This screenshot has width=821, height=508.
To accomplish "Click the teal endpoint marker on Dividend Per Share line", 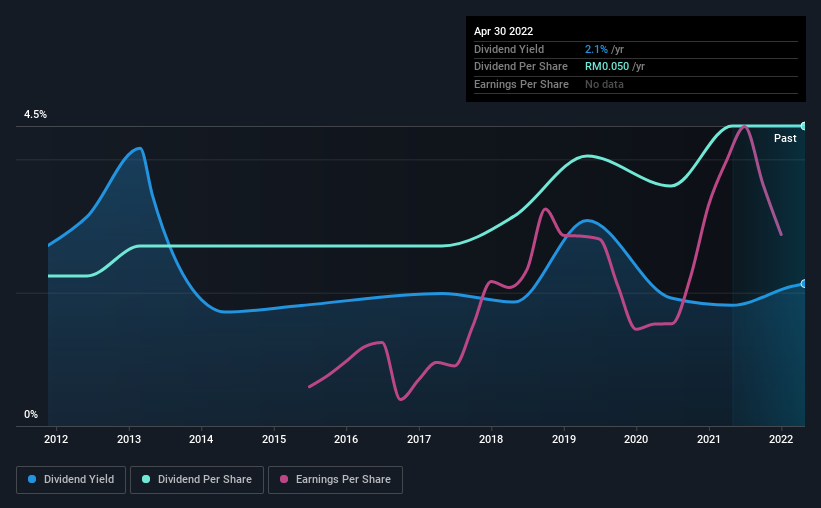I will (804, 126).
